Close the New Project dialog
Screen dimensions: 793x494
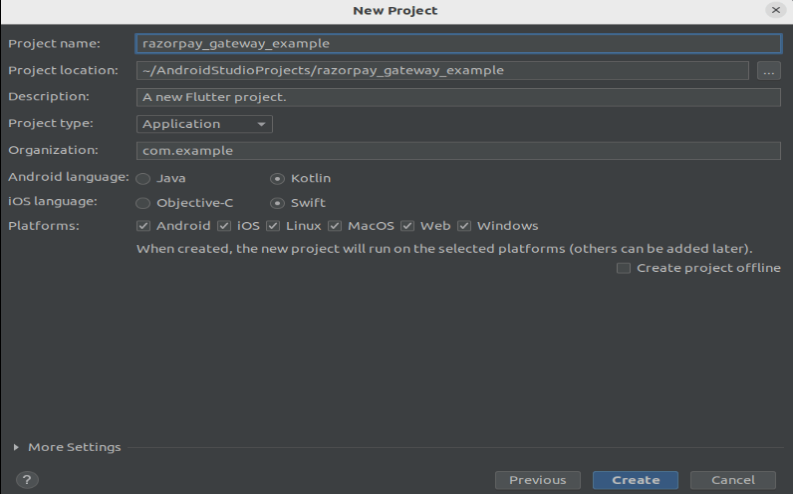coord(775,10)
